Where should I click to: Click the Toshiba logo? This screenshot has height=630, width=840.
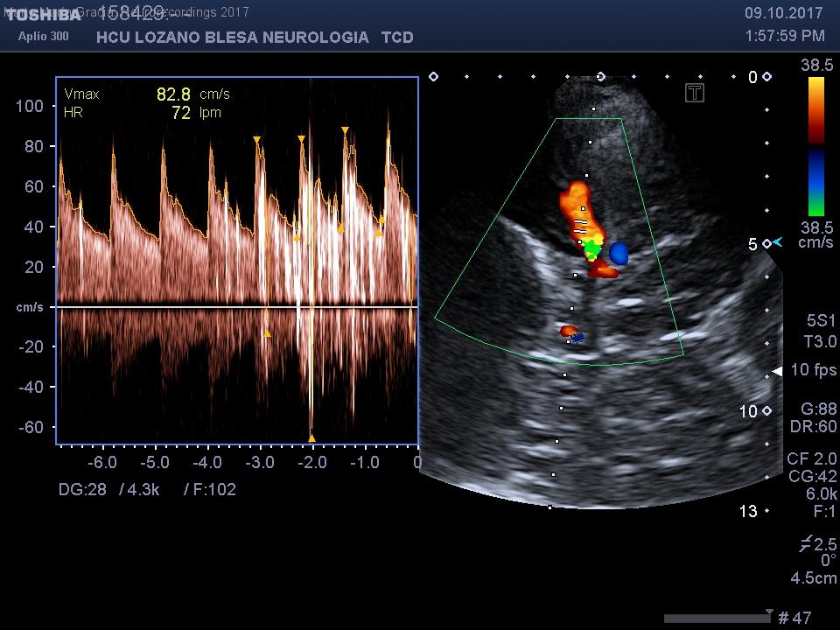tap(42, 15)
